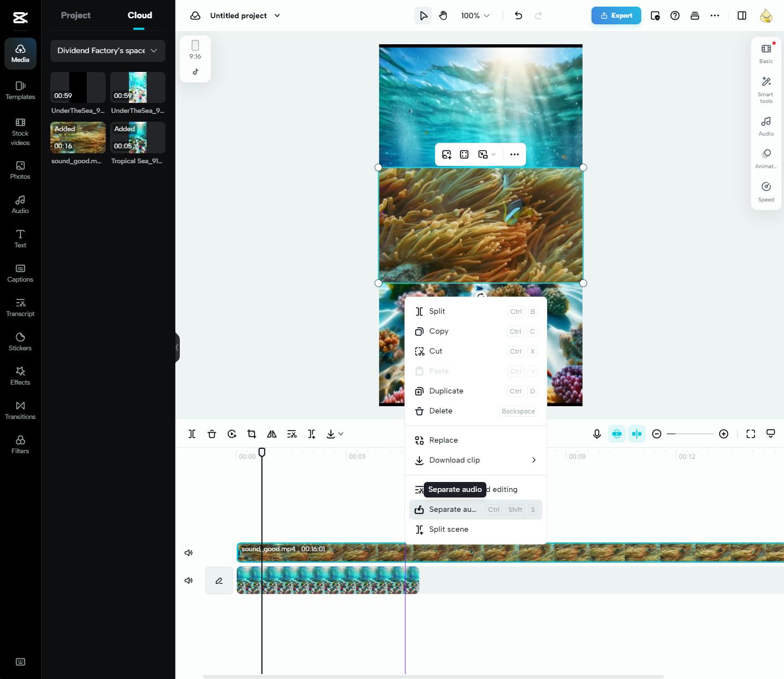
Task: Open the Basic properties panel
Action: (766, 54)
